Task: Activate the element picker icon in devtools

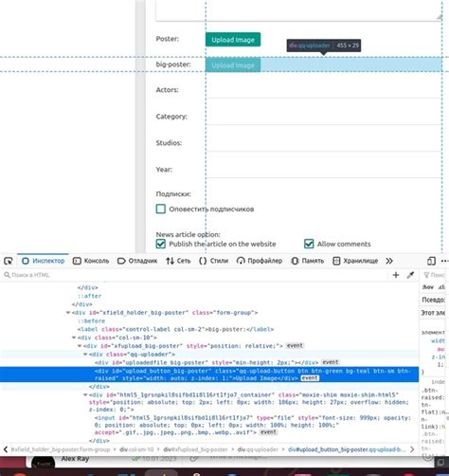Action: pos(9,261)
